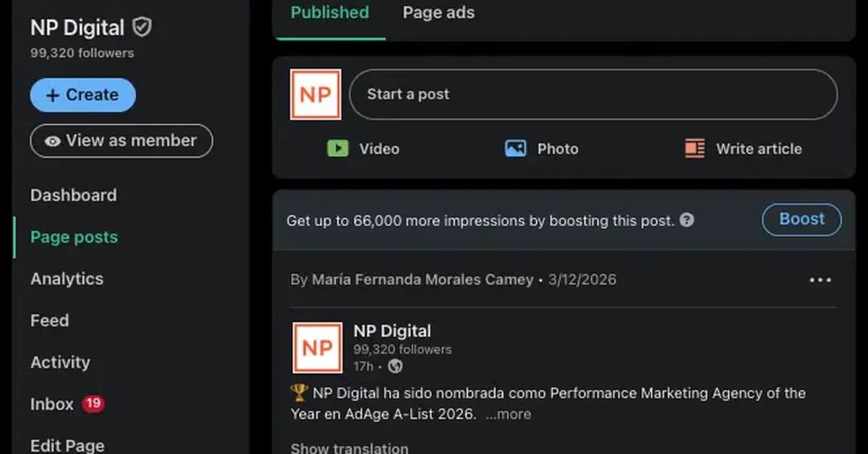The image size is (868, 454).
Task: Open the post's three-dot options menu
Action: point(820,280)
